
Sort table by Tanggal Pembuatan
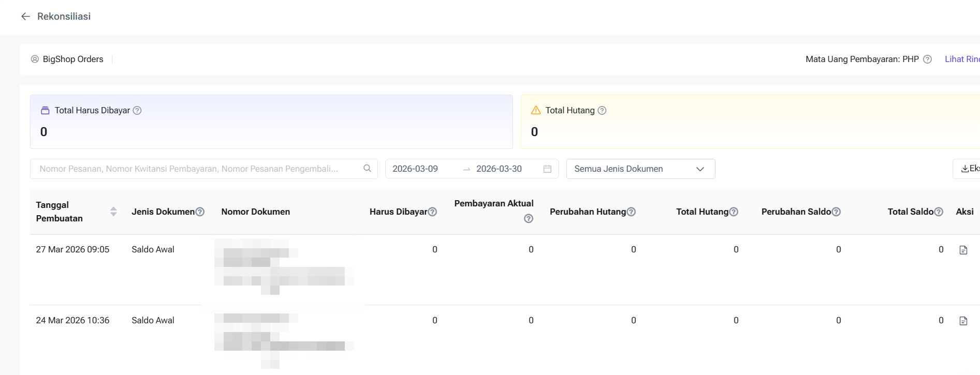point(113,212)
